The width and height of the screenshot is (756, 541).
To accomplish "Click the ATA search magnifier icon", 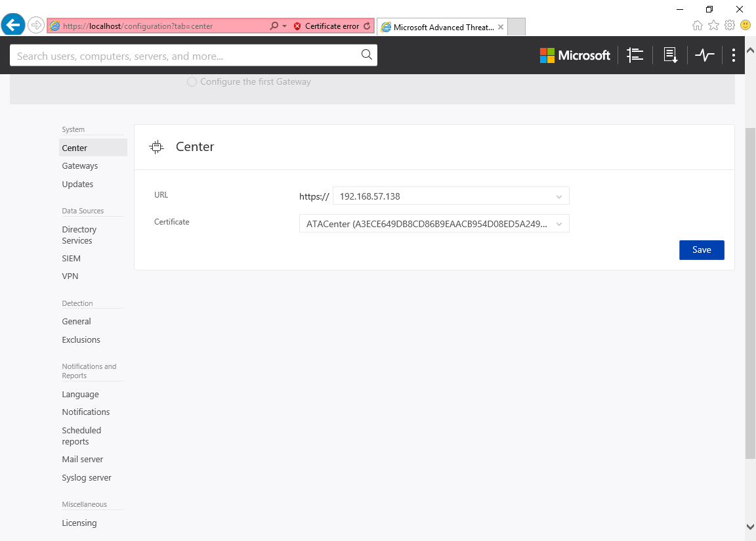I will 366,55.
